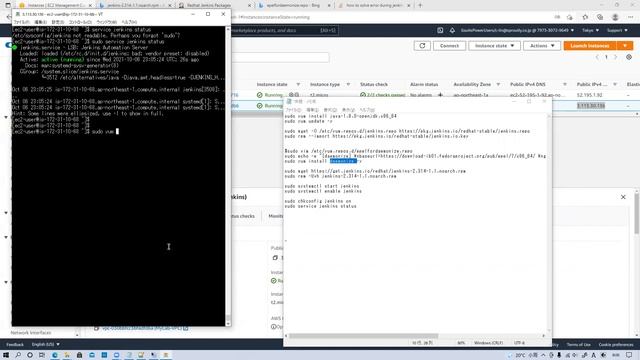
Task: Open English (US) language dropdown
Action: coord(46,344)
